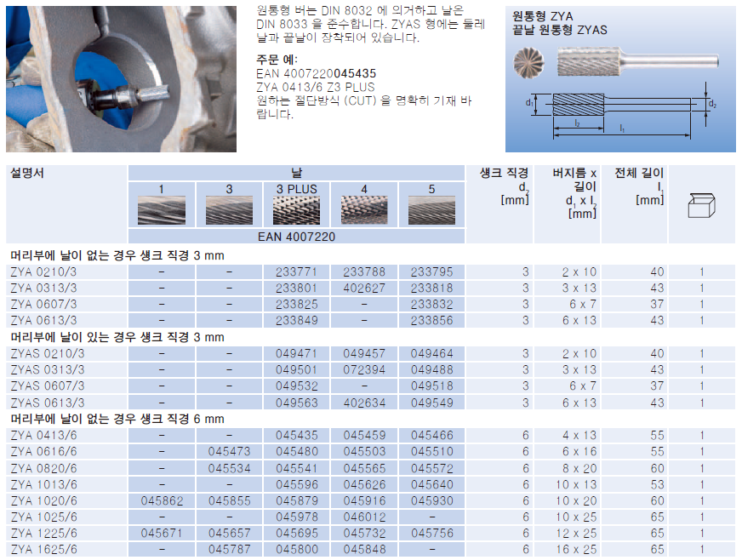The image size is (742, 560).
Task: Select EAN code 402634
Action: [x=364, y=403]
